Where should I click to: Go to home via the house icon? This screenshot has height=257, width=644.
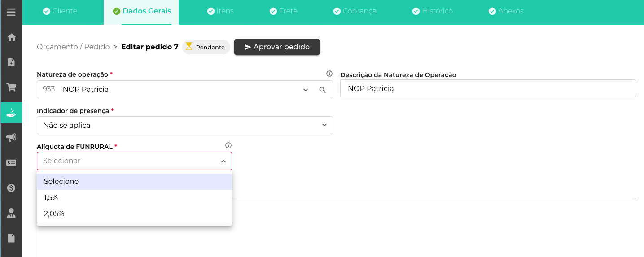click(11, 37)
